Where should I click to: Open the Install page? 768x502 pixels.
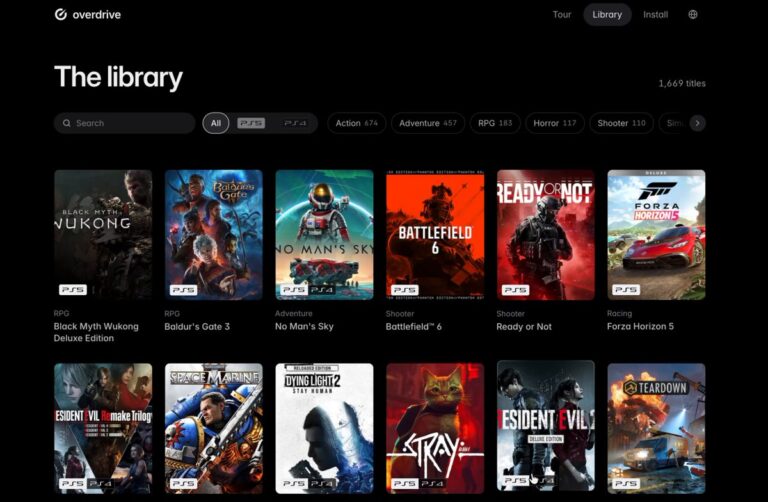click(x=655, y=15)
